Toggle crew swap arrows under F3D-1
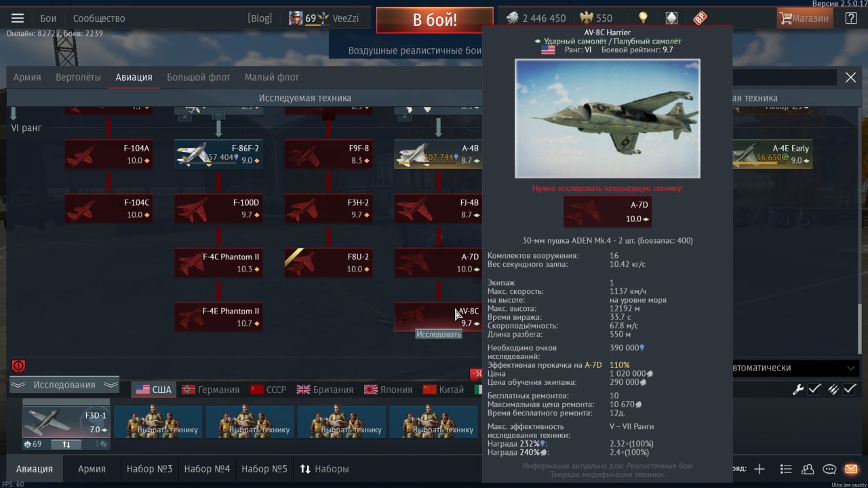 [x=66, y=445]
